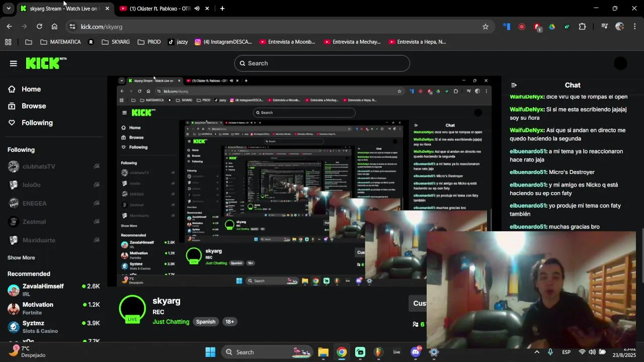Open browser home page

point(54,27)
